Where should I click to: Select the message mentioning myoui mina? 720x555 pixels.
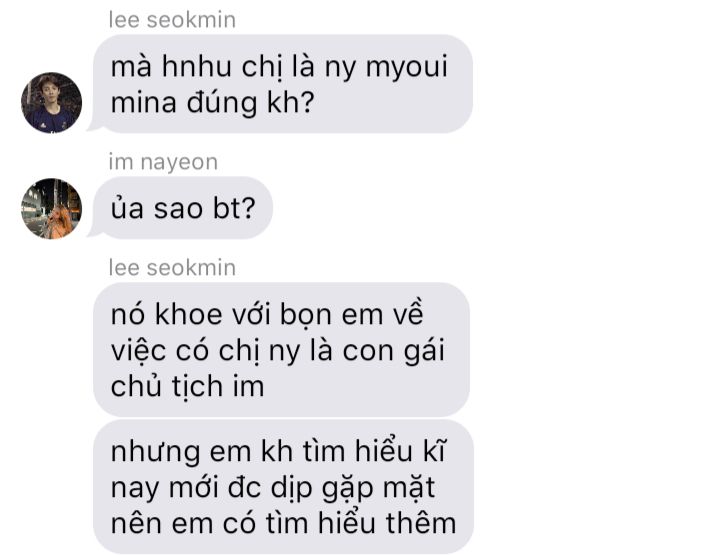click(280, 84)
